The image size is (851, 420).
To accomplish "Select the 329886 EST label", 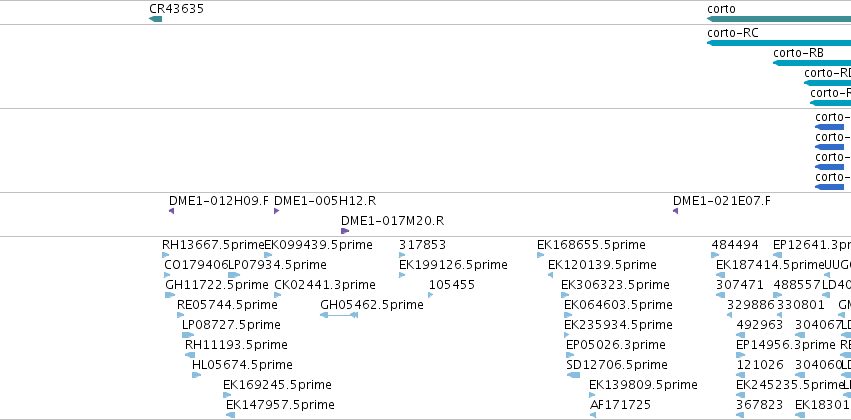I will point(751,305).
